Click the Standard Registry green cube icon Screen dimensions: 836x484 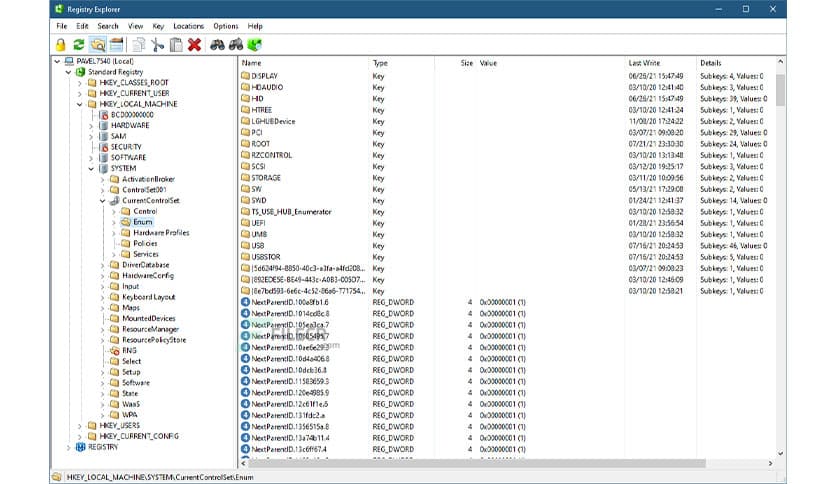point(80,72)
